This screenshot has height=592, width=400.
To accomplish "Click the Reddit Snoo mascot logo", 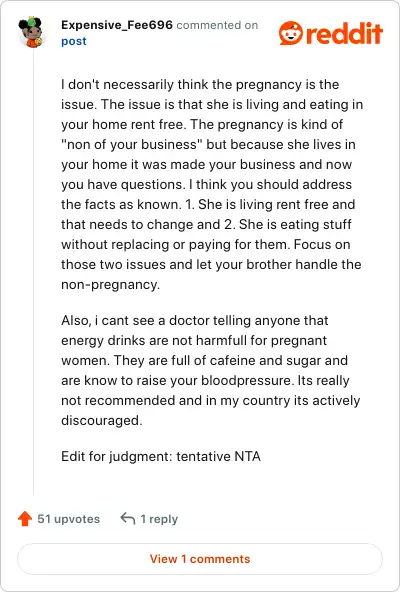I will tap(291, 33).
